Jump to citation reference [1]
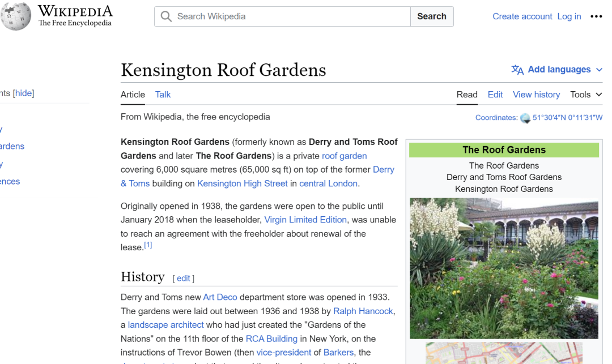 click(x=148, y=245)
